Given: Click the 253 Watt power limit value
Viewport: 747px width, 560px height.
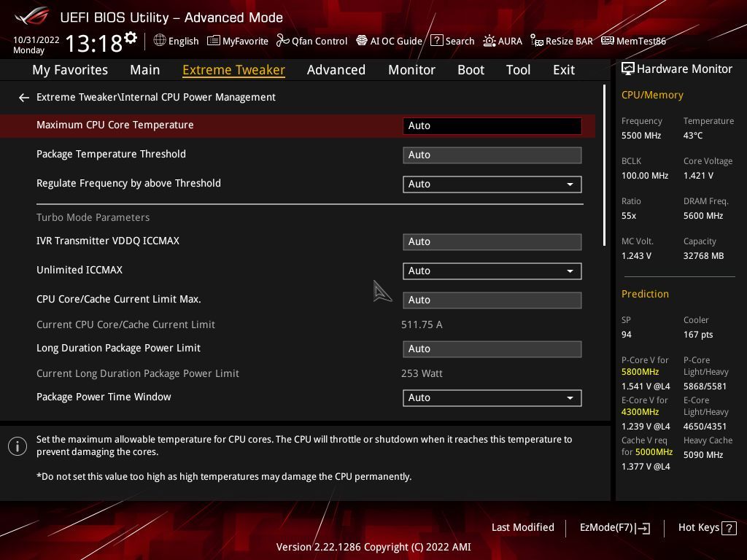Looking at the screenshot, I should [x=422, y=373].
